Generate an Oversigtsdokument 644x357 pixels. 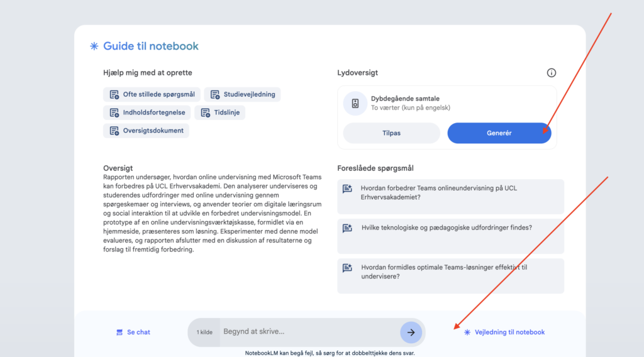coord(146,131)
